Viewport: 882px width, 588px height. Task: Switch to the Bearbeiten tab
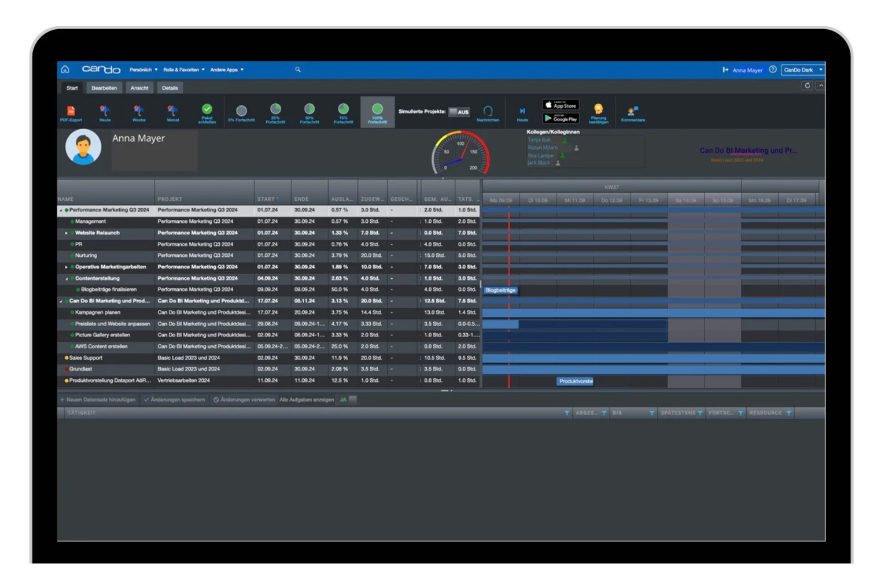pos(104,88)
